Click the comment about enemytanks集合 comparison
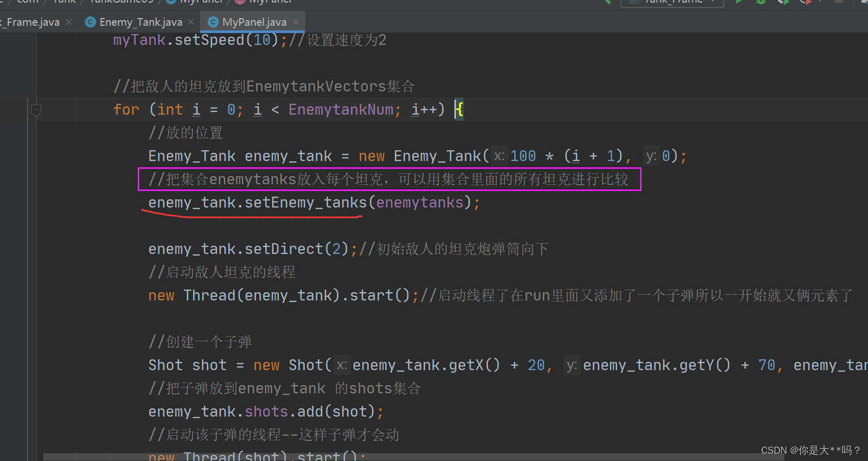Viewport: 868px width, 461px height. click(389, 179)
